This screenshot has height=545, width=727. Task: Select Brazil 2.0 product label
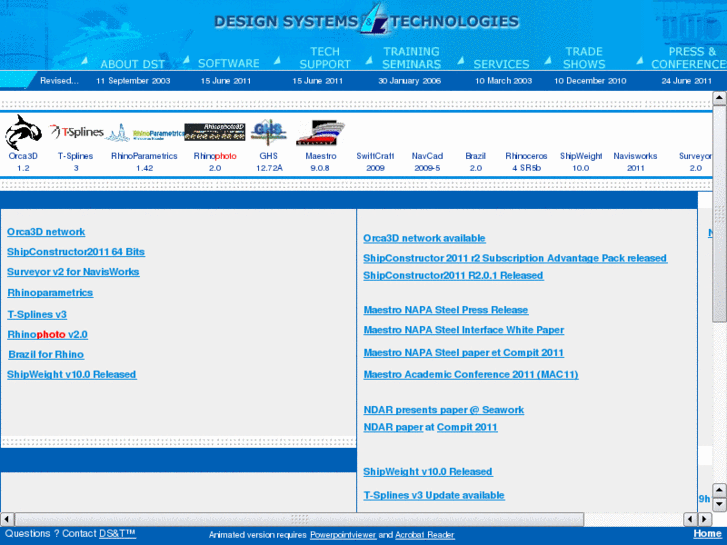pyautogui.click(x=476, y=162)
